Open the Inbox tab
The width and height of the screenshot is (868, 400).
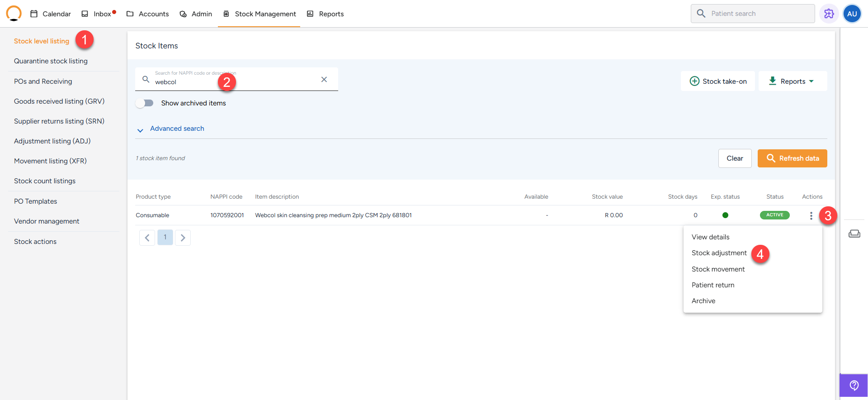pyautogui.click(x=98, y=14)
